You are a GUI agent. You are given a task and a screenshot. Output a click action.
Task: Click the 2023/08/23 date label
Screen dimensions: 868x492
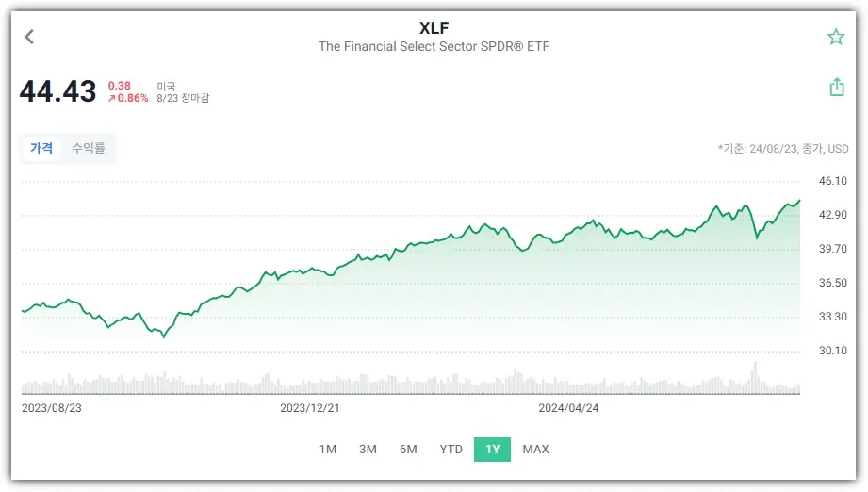[52, 408]
